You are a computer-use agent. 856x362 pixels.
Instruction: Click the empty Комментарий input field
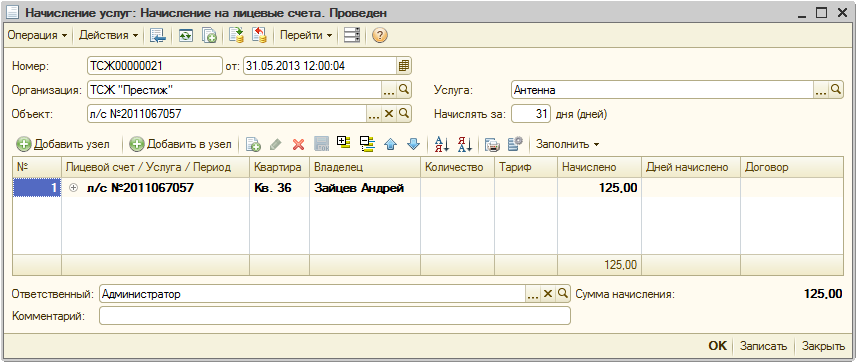click(x=335, y=316)
